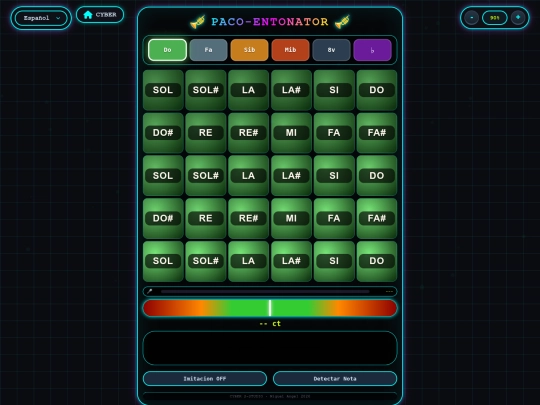Viewport: 540px width, 405px height.
Task: Go home via the CYBER button
Action: 100,15
